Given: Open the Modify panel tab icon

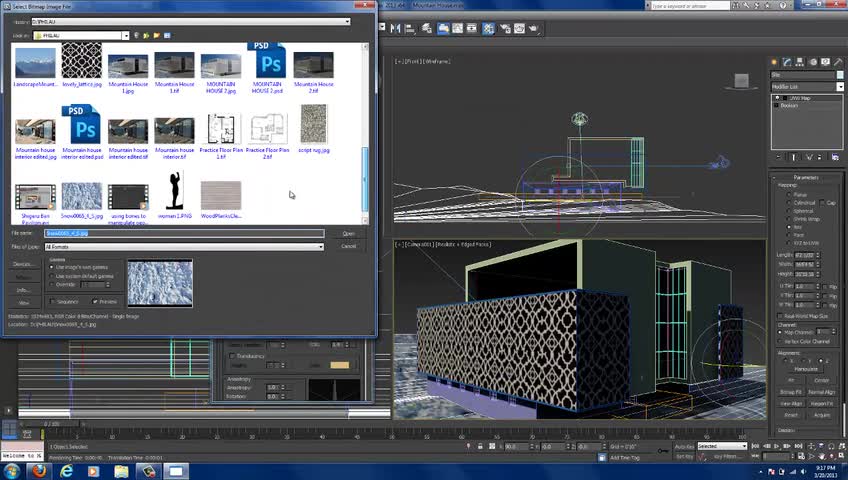Looking at the screenshot, I should [787, 62].
